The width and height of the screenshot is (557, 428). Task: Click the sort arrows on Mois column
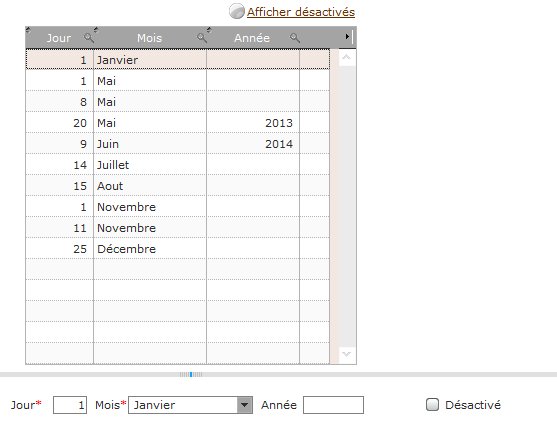[96, 30]
